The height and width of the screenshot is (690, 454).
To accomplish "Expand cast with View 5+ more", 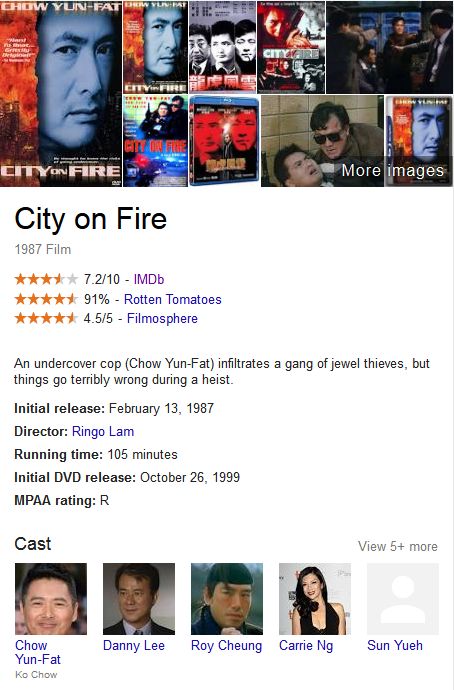I will (398, 547).
